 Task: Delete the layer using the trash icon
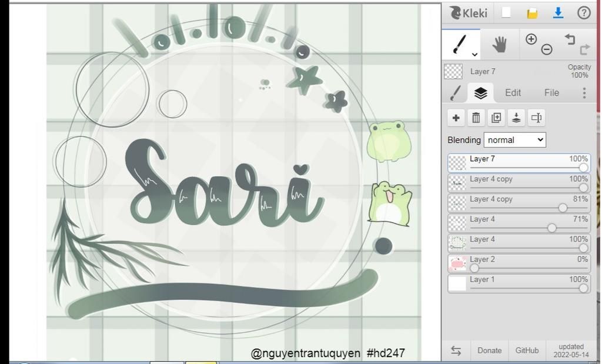476,118
